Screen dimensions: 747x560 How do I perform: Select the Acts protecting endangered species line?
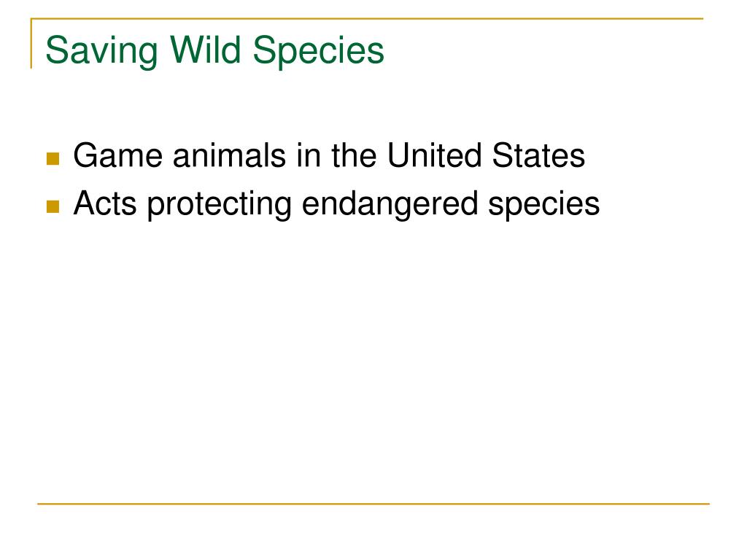coord(337,205)
